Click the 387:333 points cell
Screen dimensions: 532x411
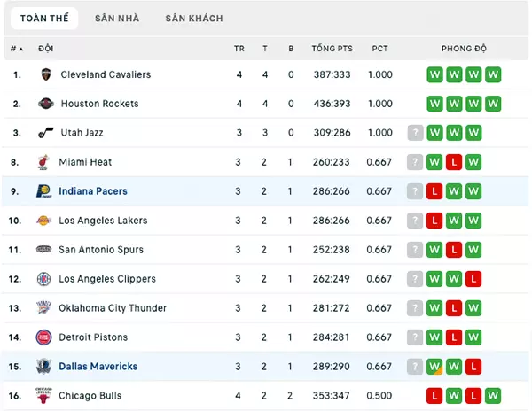pos(332,74)
